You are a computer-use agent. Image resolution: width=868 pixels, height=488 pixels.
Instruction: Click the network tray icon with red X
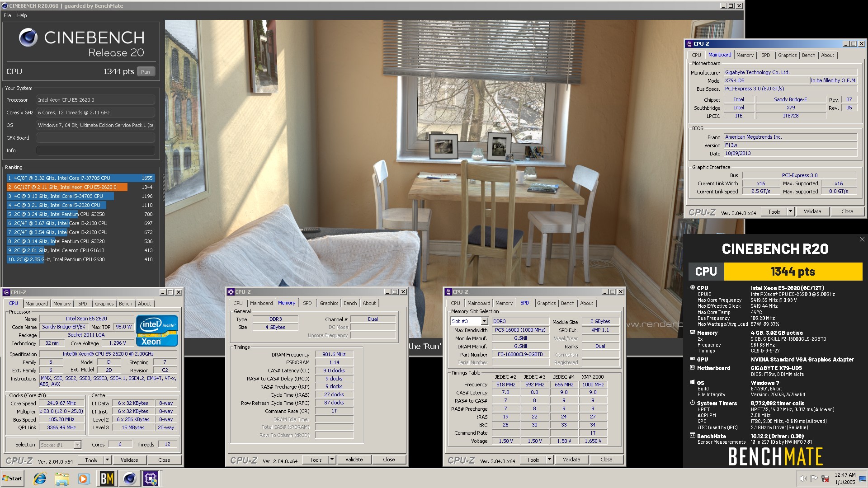pos(825,479)
